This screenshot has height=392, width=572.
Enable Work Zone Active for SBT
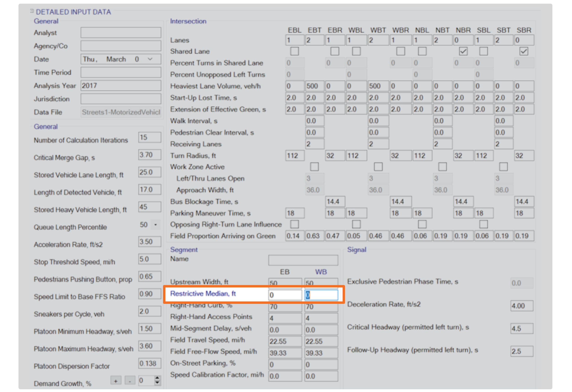(503, 167)
